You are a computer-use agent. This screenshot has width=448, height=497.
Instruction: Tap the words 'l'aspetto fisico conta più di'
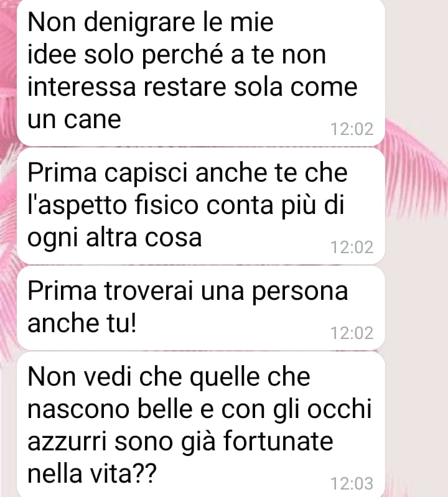(x=186, y=205)
